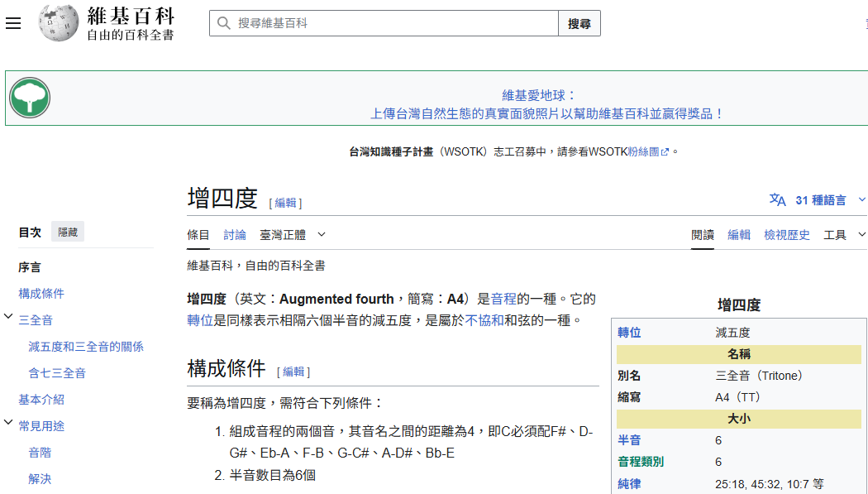Open the hamburger main menu
The width and height of the screenshot is (868, 494).
click(13, 23)
